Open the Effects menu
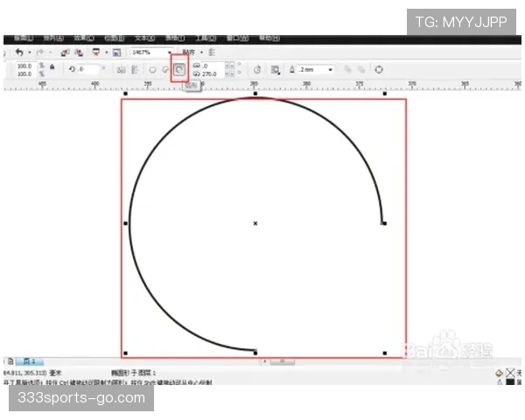Screen dimensions: 525x420 [x=84, y=38]
